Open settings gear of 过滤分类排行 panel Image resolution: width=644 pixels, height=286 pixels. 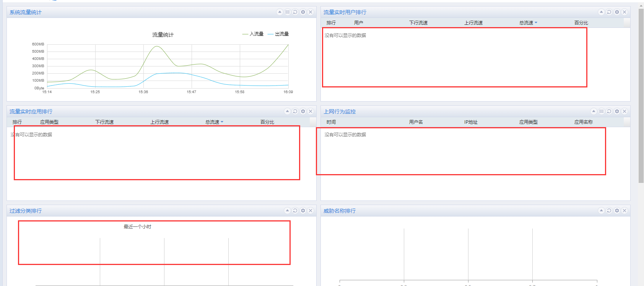click(303, 211)
